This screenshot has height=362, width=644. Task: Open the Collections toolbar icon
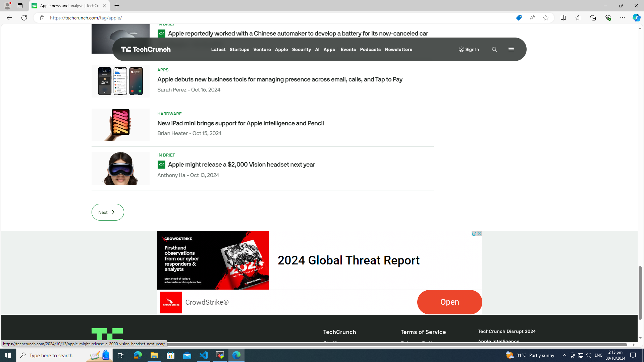click(x=593, y=18)
